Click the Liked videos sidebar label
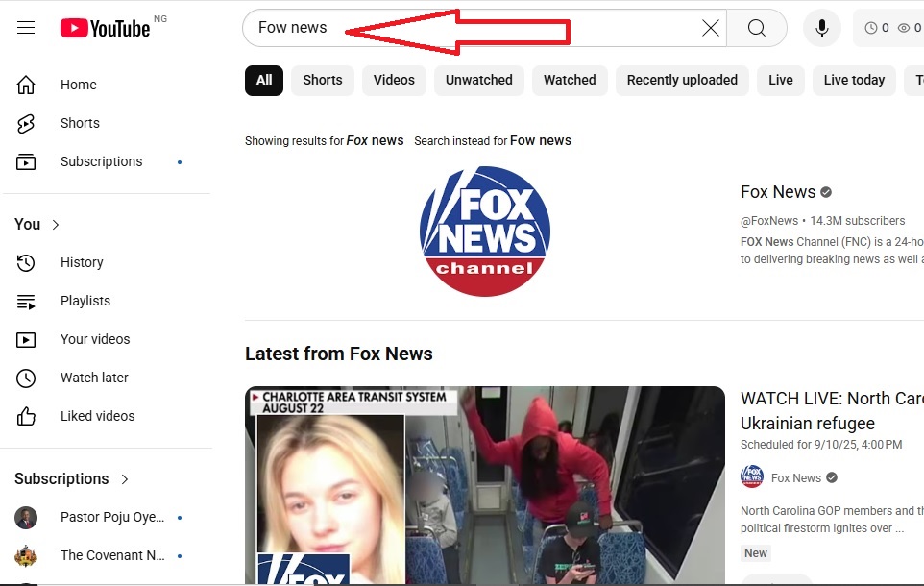Image resolution: width=924 pixels, height=586 pixels. (98, 416)
